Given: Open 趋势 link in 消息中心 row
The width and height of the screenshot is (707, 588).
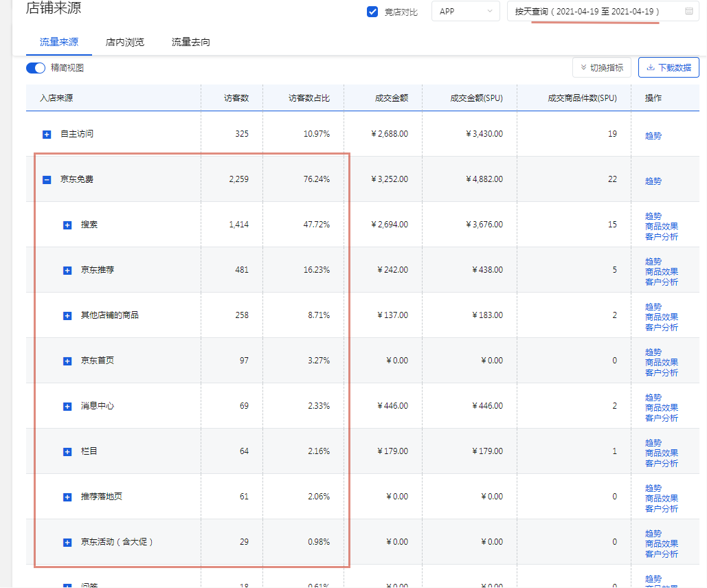Looking at the screenshot, I should point(653,397).
